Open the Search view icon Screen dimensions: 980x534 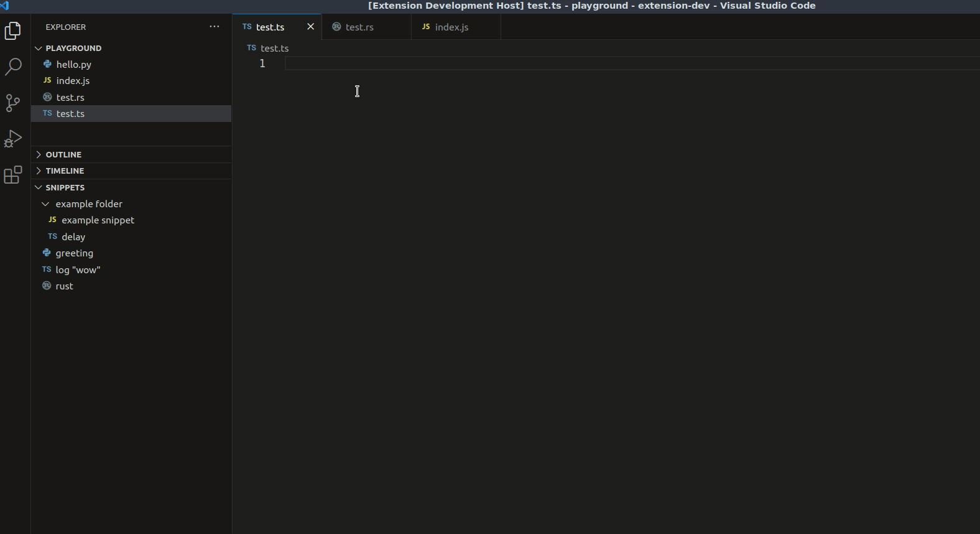pyautogui.click(x=13, y=67)
